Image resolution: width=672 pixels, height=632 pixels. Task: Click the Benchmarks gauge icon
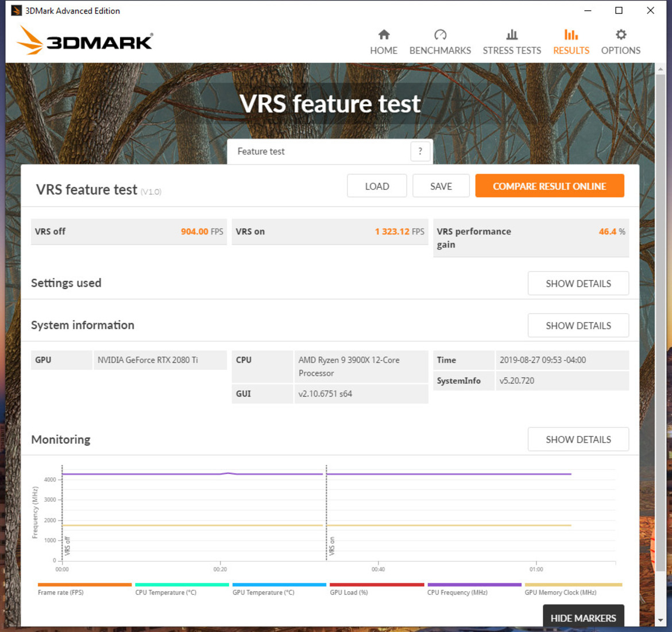tap(440, 34)
